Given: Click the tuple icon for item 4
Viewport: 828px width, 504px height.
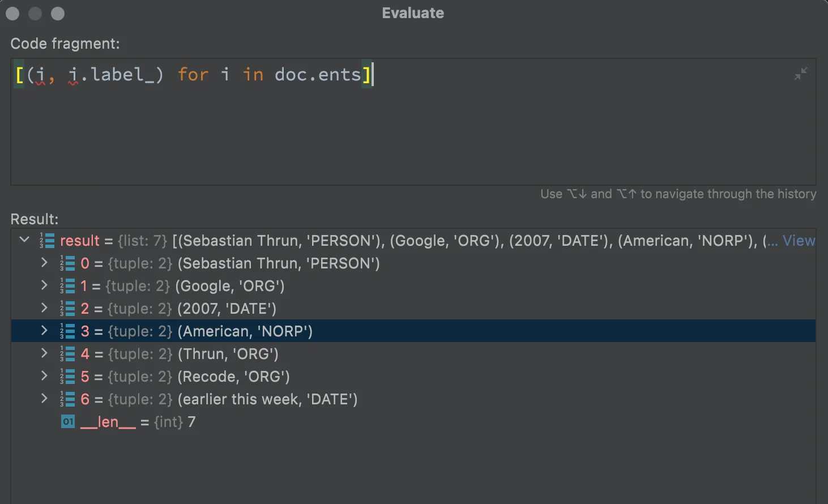Looking at the screenshot, I should tap(67, 354).
